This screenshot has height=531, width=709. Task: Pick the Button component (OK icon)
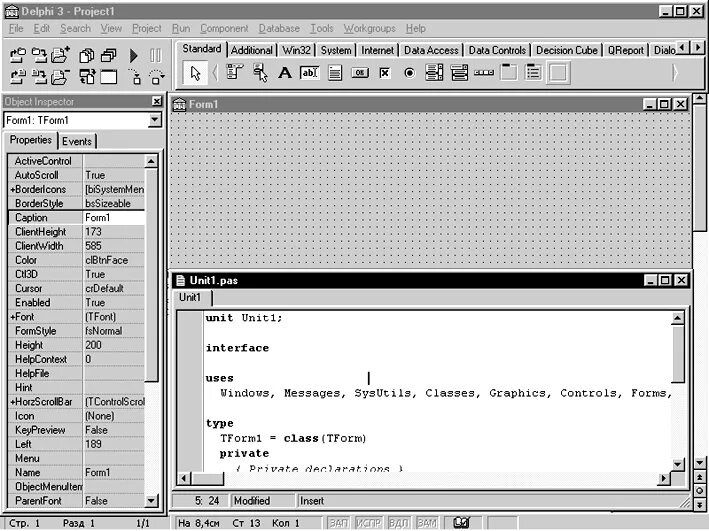pyautogui.click(x=359, y=72)
